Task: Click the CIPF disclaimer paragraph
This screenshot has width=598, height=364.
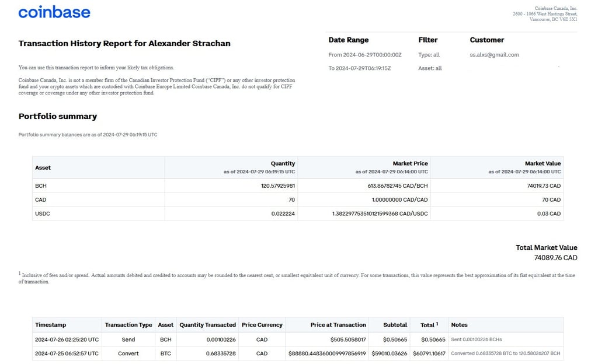Action: coord(157,86)
